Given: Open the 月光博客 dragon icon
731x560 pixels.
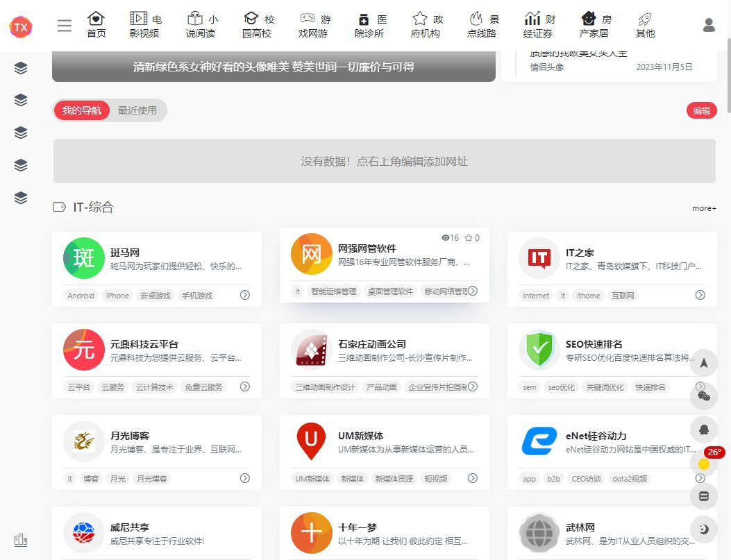Looking at the screenshot, I should pos(84,441).
